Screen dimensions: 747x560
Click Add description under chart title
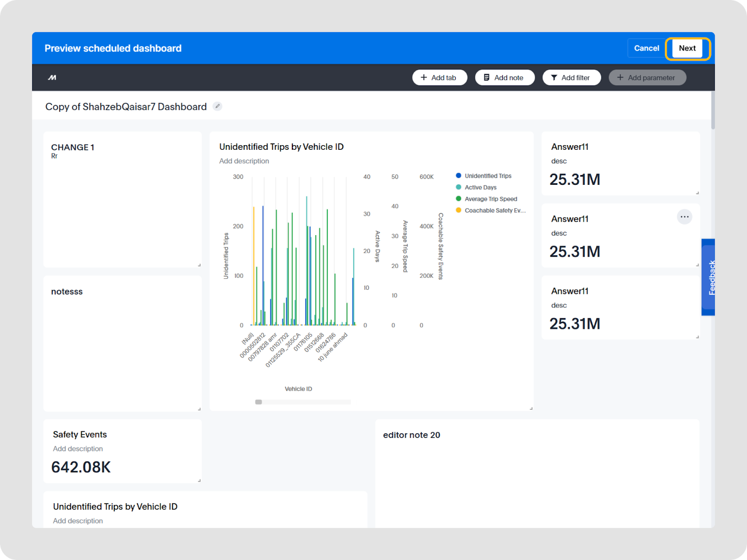pyautogui.click(x=244, y=161)
